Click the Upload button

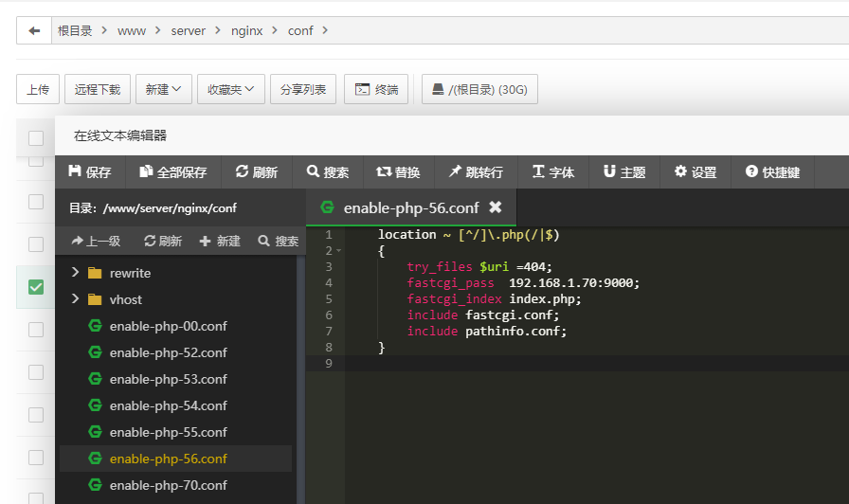pyautogui.click(x=38, y=89)
